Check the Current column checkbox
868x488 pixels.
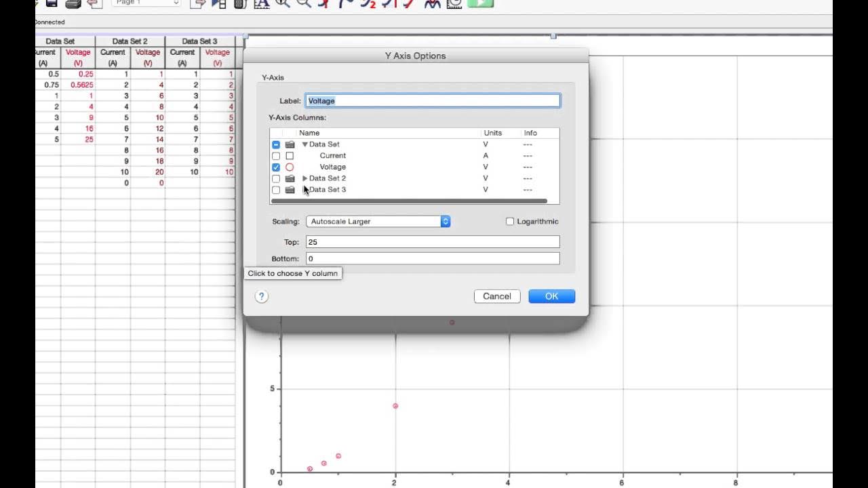(276, 156)
